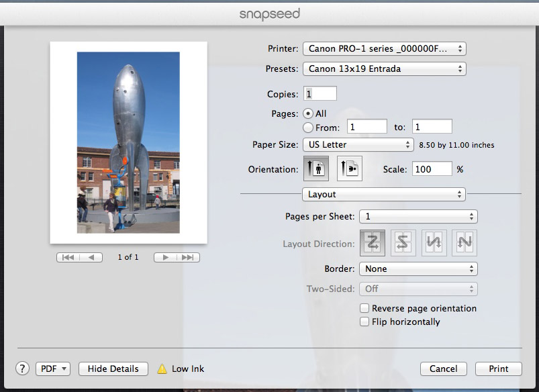Viewport: 539px width, 392px height.
Task: Jump to first page in preview
Action: click(68, 257)
